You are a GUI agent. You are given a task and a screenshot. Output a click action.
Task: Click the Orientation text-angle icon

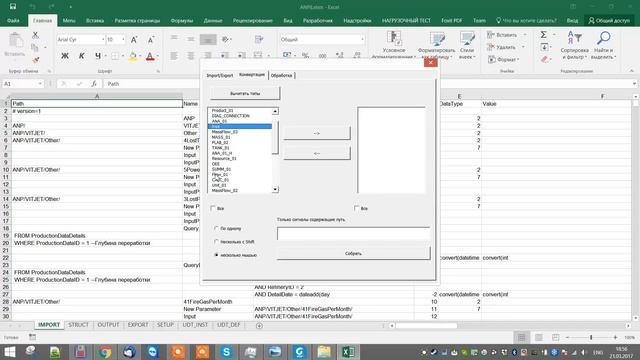(225, 40)
